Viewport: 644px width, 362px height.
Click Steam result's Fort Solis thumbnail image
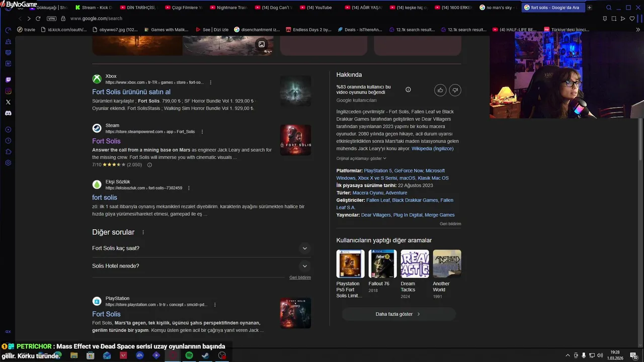click(x=295, y=140)
